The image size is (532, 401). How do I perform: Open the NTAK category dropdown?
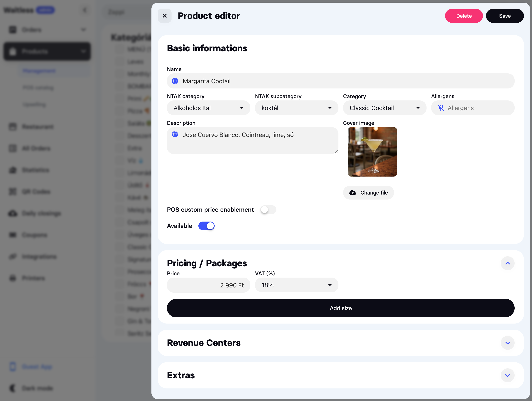(208, 108)
